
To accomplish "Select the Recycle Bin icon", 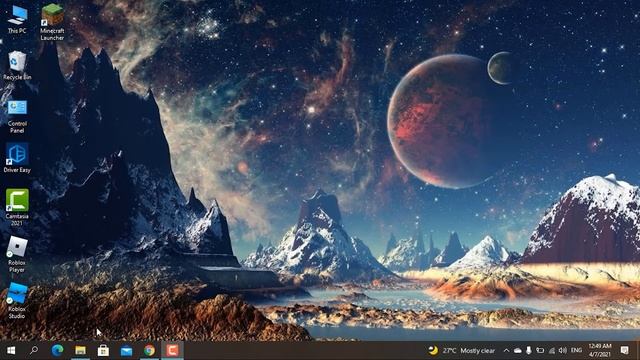I will tap(17, 65).
